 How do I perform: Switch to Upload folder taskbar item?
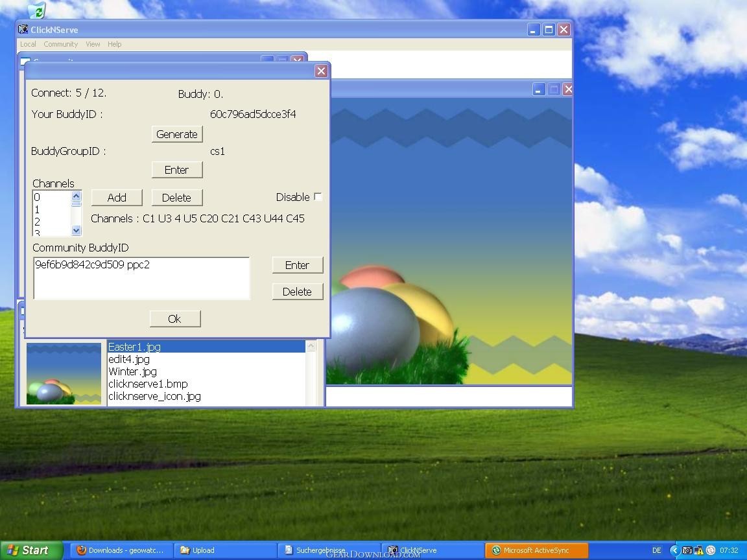[224, 550]
